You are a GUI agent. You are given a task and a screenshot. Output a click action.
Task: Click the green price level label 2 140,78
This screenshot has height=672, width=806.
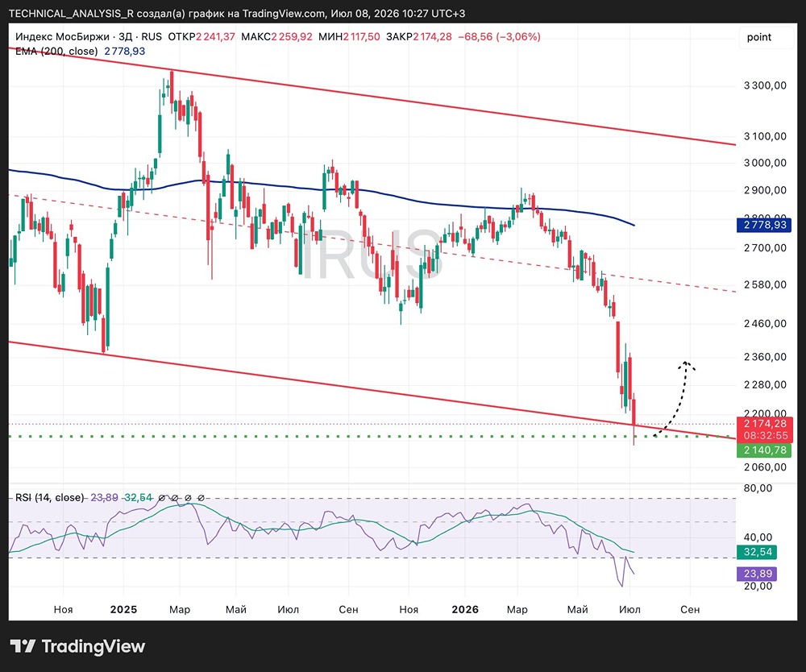pos(765,450)
